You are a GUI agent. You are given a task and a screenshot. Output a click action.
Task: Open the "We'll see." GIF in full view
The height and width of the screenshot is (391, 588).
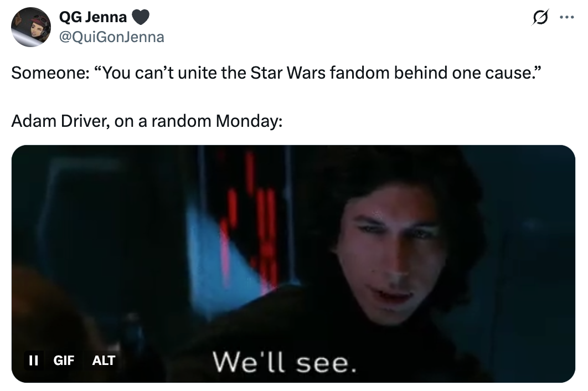click(x=293, y=264)
